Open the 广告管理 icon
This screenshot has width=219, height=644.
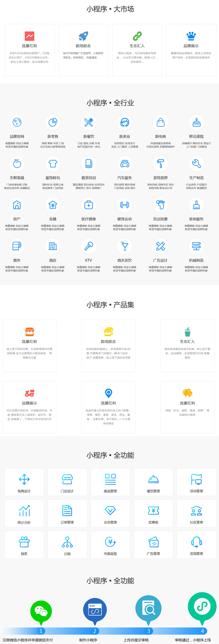153,542
